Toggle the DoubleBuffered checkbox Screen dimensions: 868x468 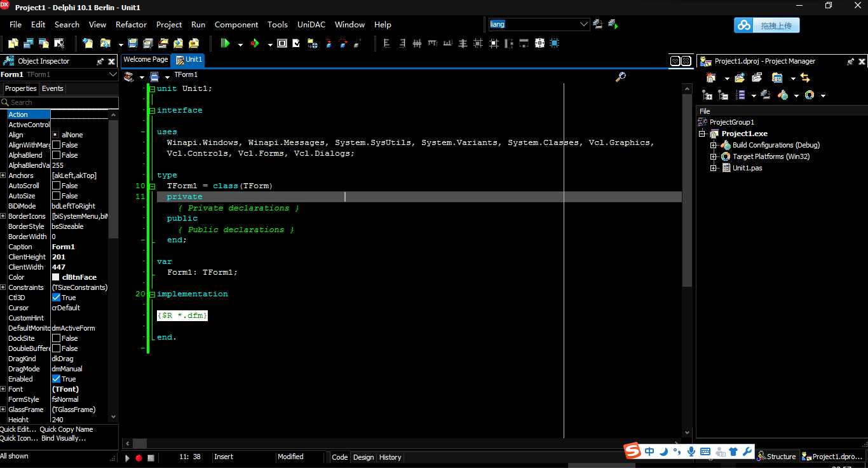click(56, 348)
